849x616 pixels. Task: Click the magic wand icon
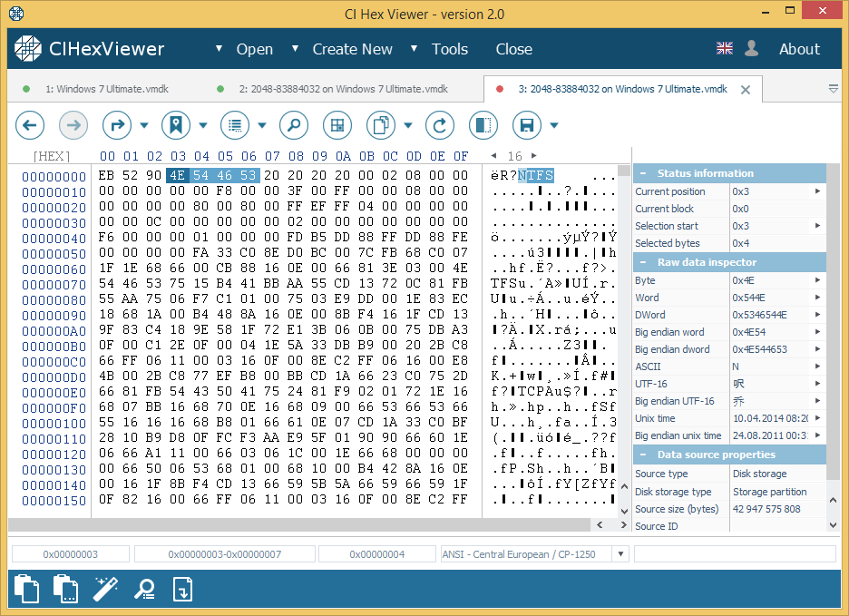click(105, 589)
